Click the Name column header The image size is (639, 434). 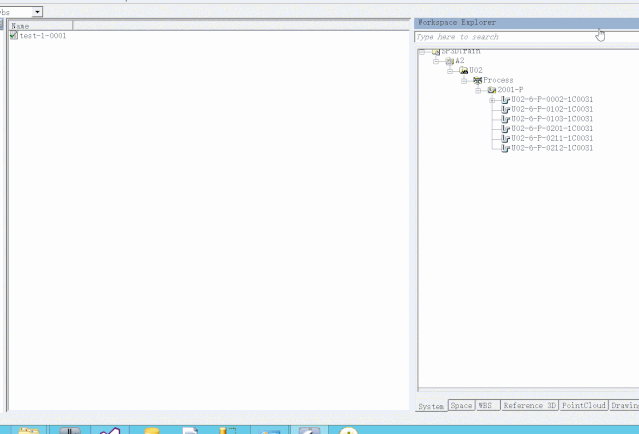(41, 26)
